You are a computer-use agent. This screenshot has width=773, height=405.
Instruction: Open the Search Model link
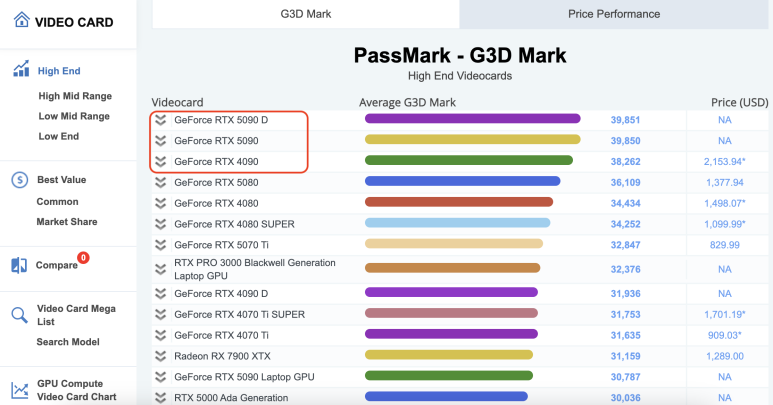[68, 342]
